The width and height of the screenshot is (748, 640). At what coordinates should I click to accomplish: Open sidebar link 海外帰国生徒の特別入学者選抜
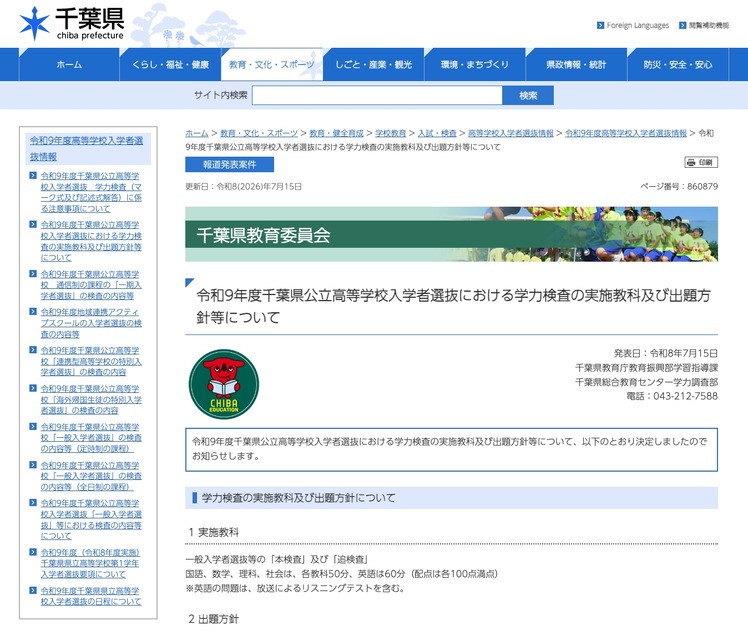pyautogui.click(x=91, y=399)
